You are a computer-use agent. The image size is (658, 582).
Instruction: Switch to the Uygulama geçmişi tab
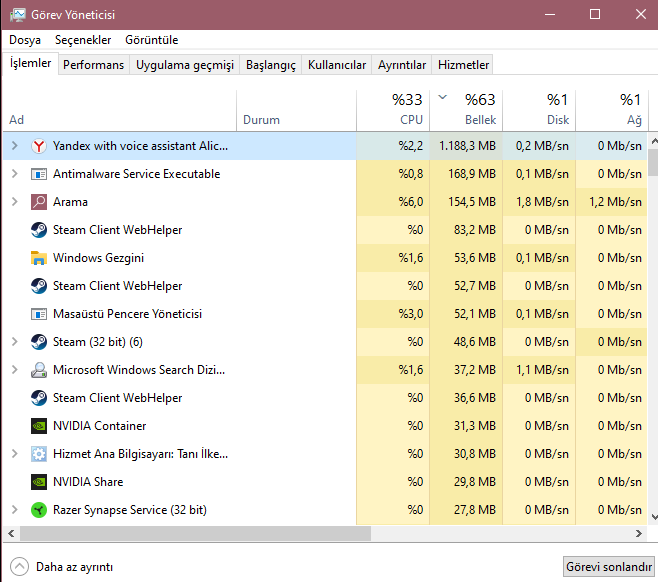pos(185,65)
